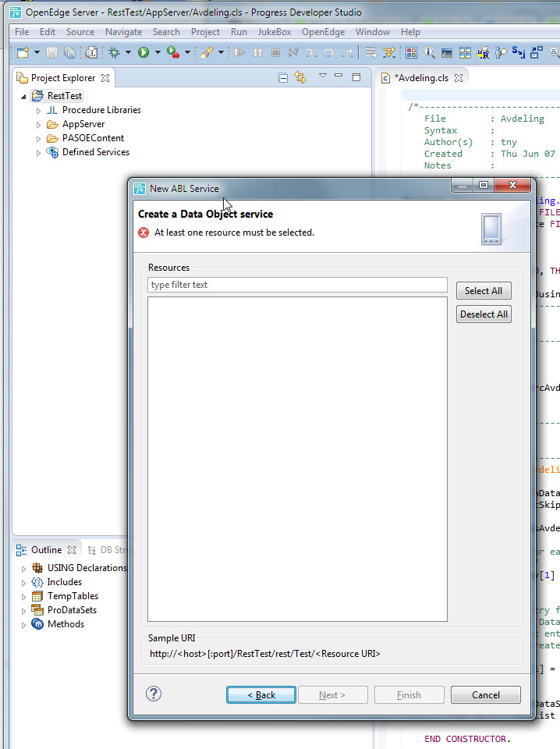Open the Navigate menu
This screenshot has width=560, height=749.
click(124, 32)
